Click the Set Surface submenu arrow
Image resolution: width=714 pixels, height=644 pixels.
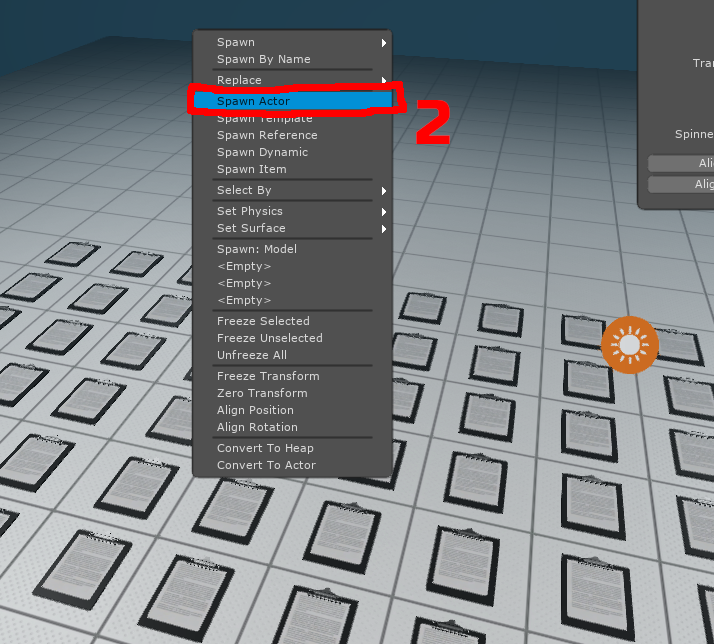pos(384,229)
